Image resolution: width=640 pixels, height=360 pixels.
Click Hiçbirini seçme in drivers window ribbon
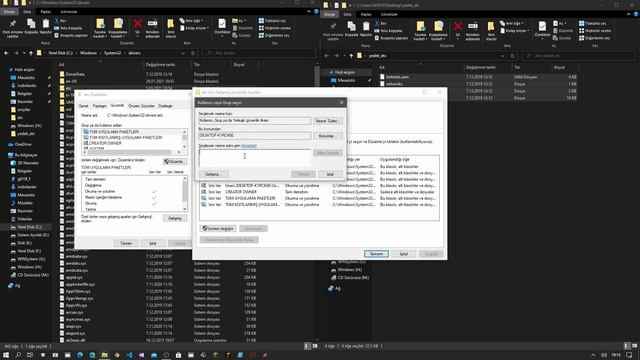[275, 28]
